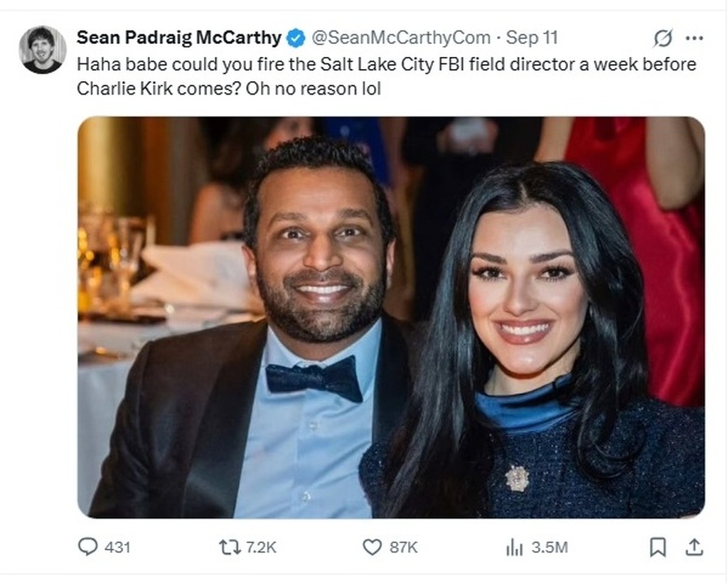This screenshot has width=728, height=583.
Task: Click the share upload arrow icon
Action: (x=695, y=546)
